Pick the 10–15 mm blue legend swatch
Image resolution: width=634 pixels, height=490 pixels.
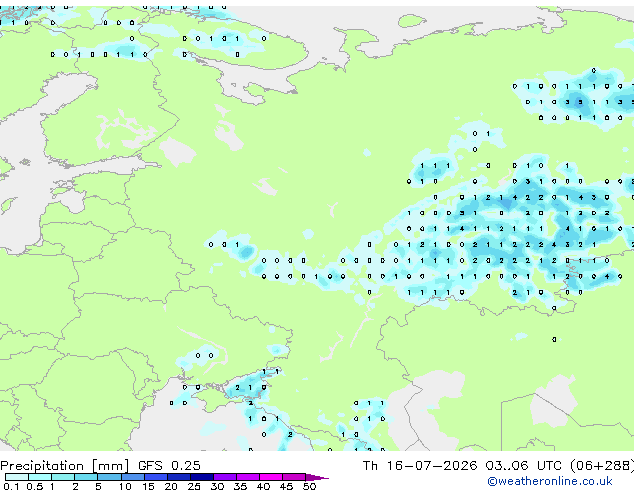click(132, 477)
